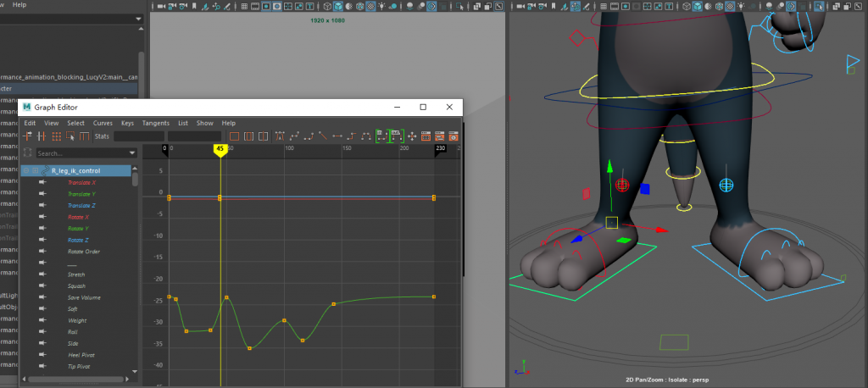This screenshot has height=388, width=868.
Task: Open the Trax Editor icon
Action: pos(440,136)
